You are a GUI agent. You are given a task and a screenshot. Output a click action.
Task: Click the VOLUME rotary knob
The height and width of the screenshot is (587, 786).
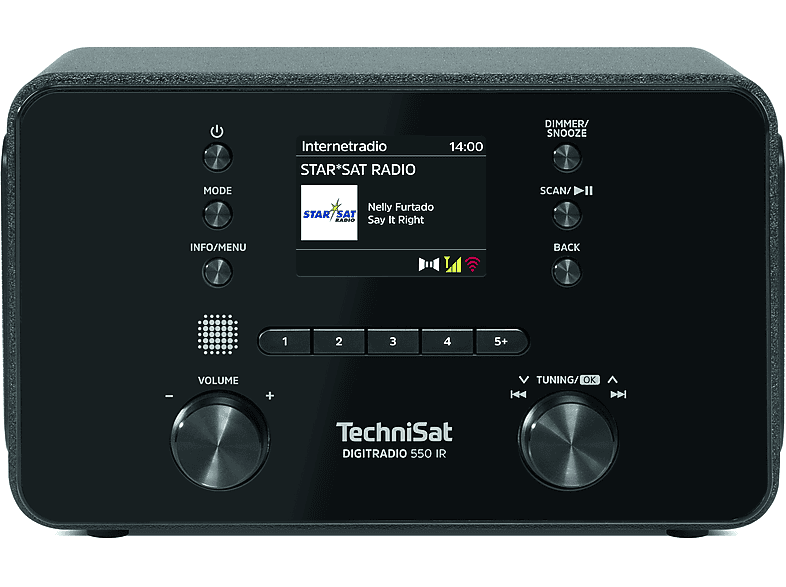point(219,441)
